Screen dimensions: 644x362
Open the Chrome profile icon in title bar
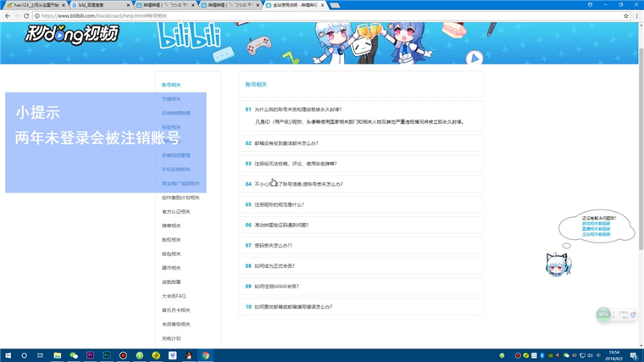pos(590,4)
